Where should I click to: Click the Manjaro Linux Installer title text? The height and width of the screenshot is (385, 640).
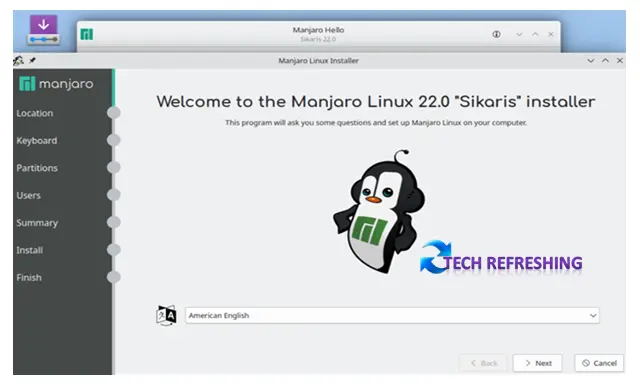318,60
